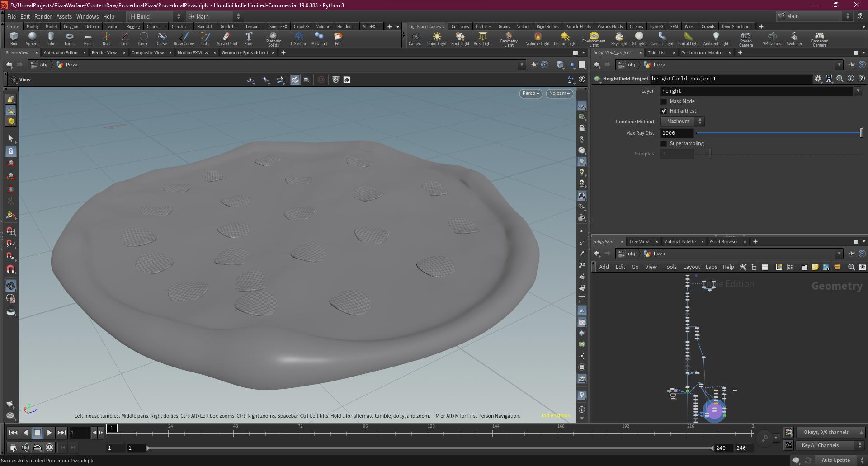
Task: Switch to the Geometry Spreadsheet tab
Action: coord(245,53)
